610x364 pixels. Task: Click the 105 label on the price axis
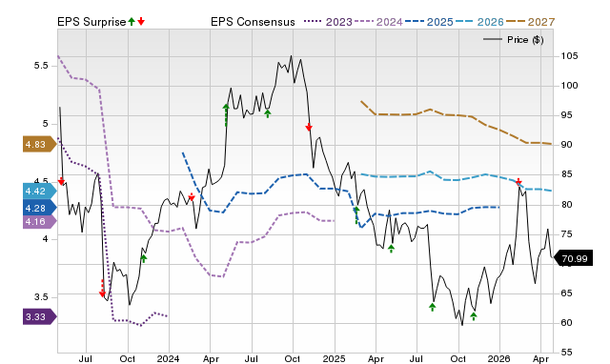pyautogui.click(x=569, y=56)
